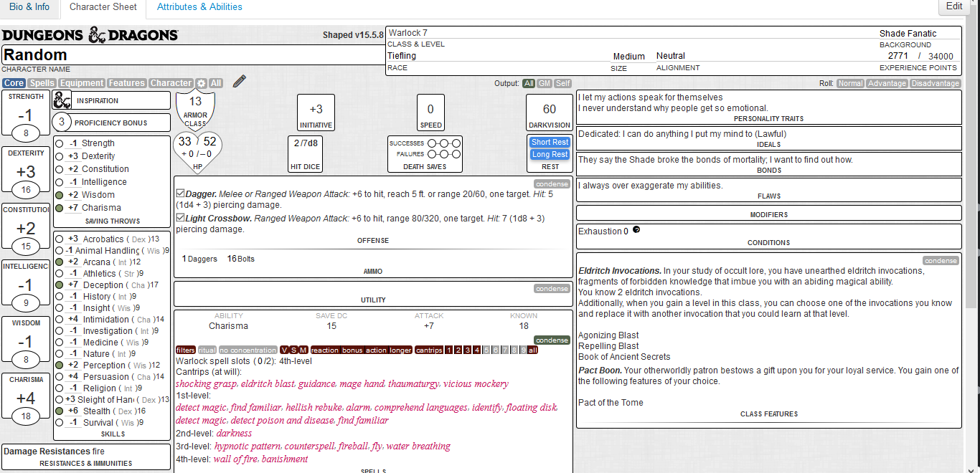Screen dimensions: 980x473
Task: Switch to Attributes & Abilities tab
Action: (199, 7)
